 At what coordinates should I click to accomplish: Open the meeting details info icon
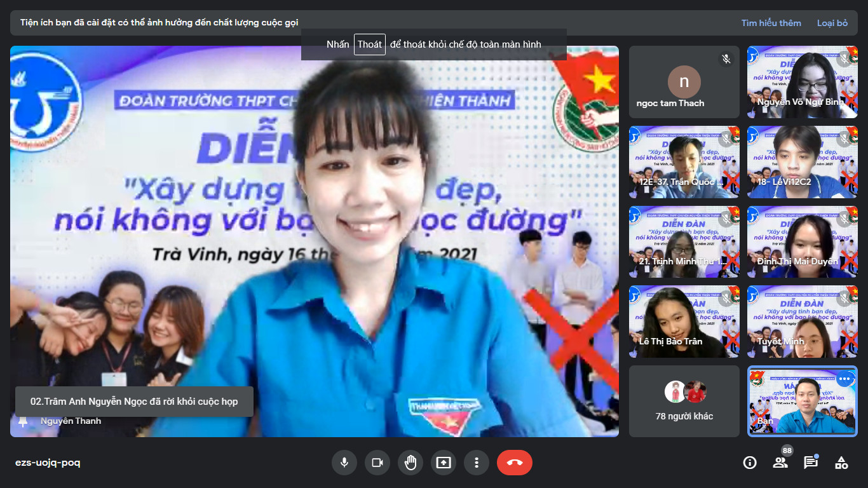click(x=750, y=463)
